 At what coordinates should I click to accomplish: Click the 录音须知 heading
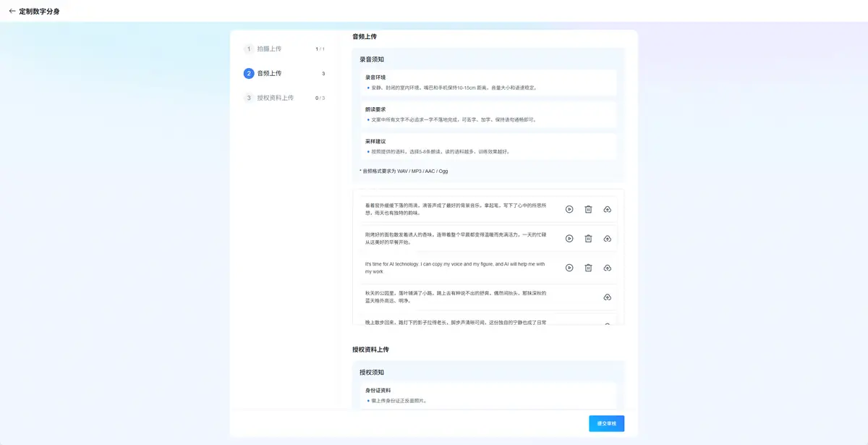click(372, 59)
